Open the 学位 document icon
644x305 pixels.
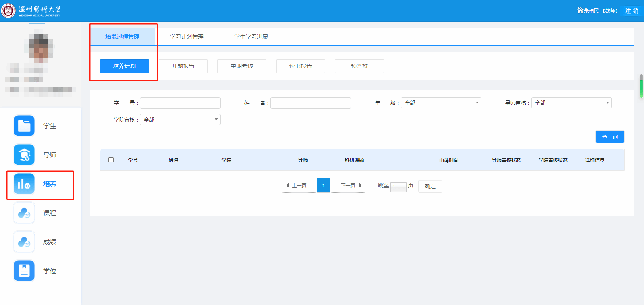click(24, 271)
